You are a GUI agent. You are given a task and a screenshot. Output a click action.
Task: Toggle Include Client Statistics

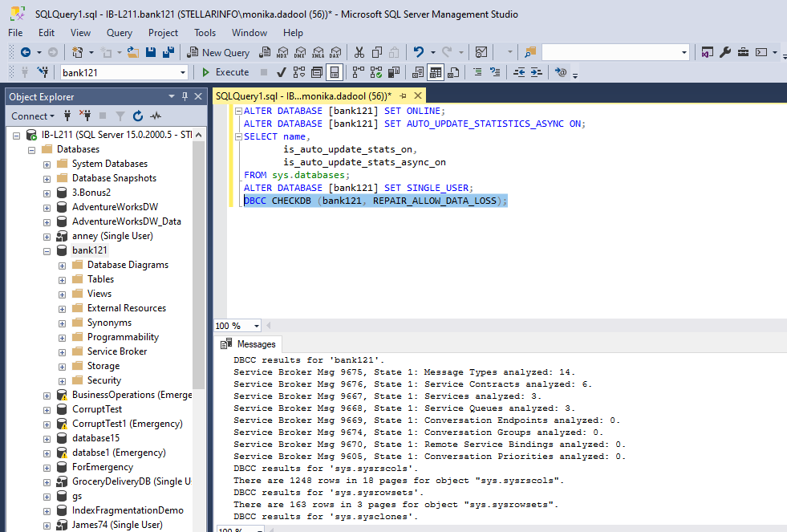tap(394, 72)
